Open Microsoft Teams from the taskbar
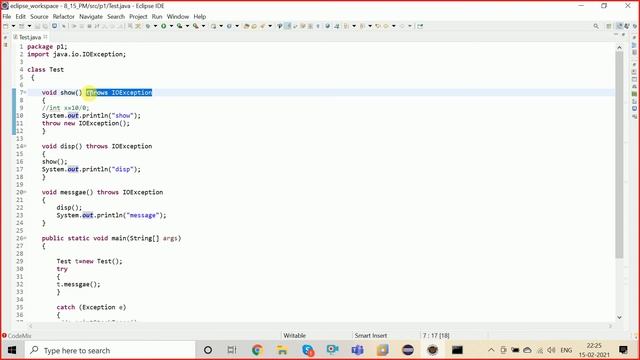Image resolution: width=640 pixels, height=360 pixels. pos(358,350)
